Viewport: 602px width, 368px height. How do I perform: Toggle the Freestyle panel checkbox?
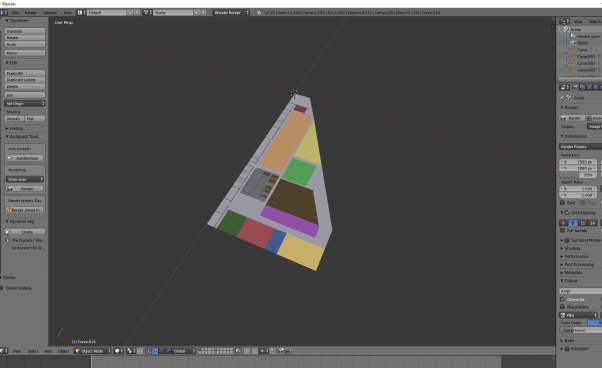coord(567,348)
